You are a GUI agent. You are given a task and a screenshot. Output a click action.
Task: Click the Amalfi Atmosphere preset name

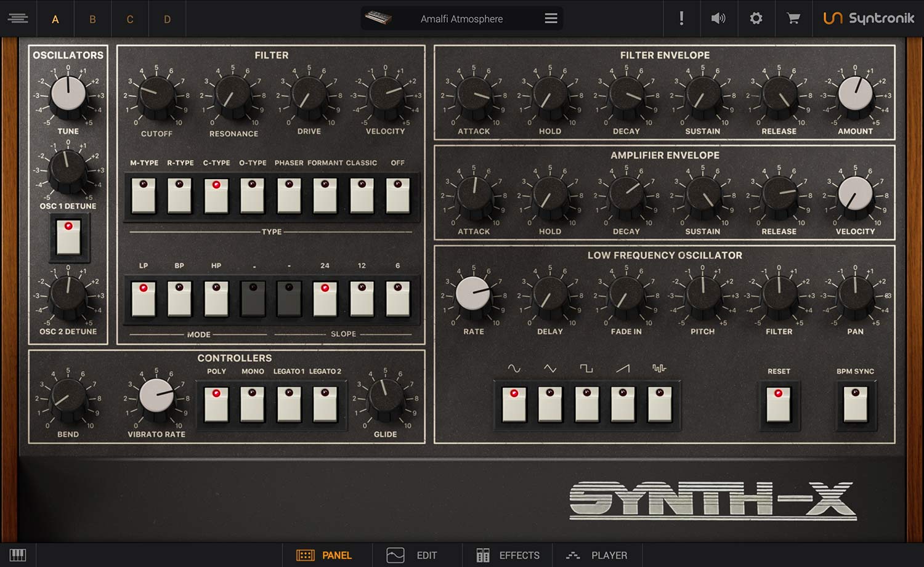point(461,19)
